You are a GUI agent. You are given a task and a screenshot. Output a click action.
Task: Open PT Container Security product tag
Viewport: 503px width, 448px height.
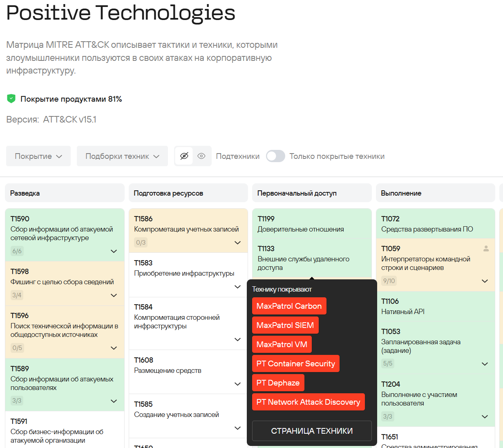pos(296,363)
